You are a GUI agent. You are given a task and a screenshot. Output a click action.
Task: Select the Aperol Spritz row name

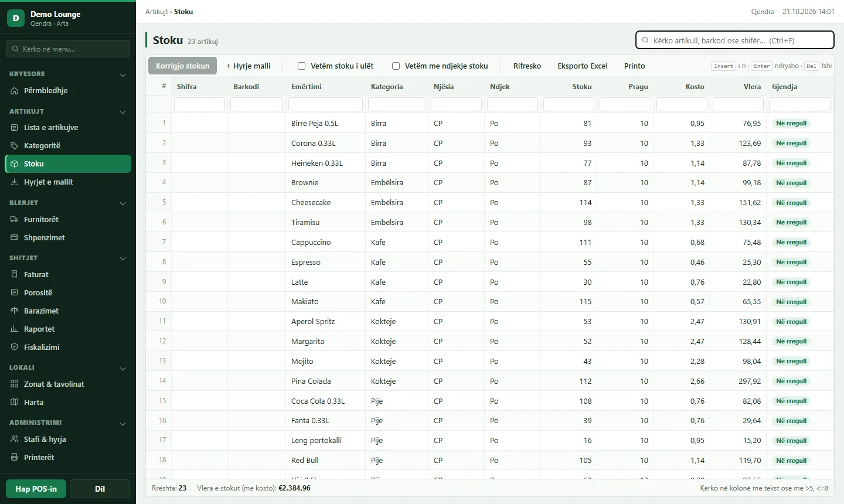tap(313, 322)
